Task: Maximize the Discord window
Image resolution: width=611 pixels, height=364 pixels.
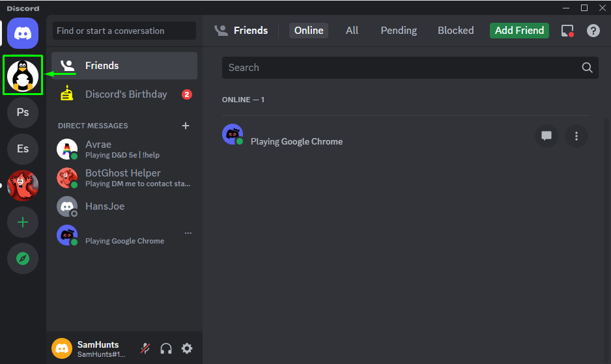Action: 584,8
